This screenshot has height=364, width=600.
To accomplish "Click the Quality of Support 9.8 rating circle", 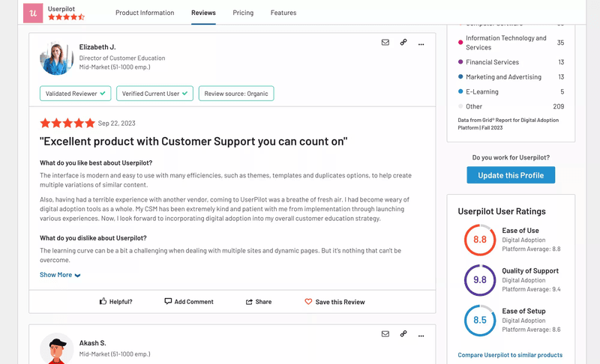I will click(x=480, y=280).
